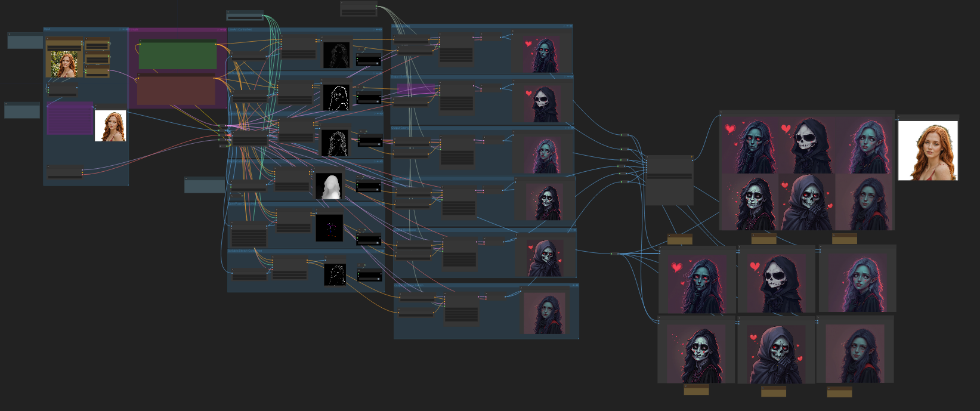Click the small background-removed redhead preview in left group

[x=110, y=126]
